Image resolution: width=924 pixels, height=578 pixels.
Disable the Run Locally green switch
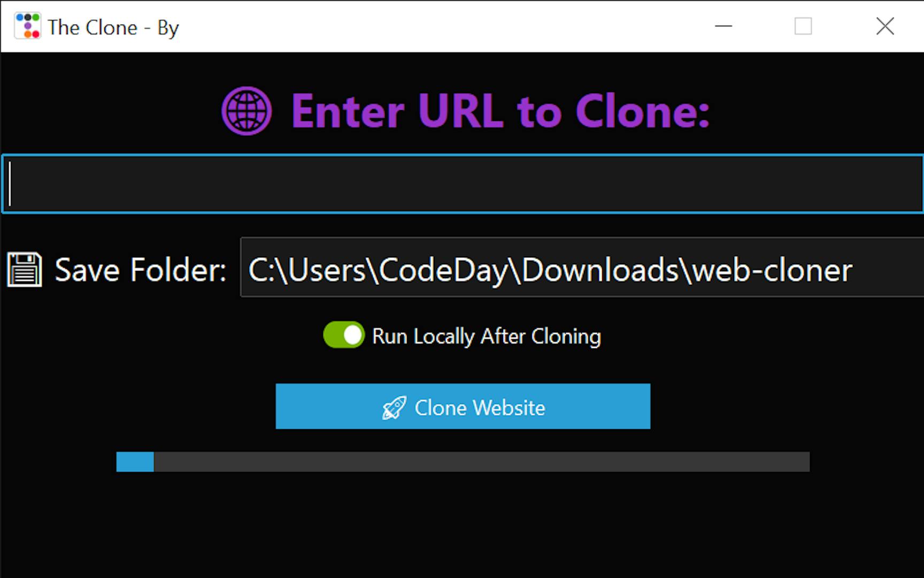(x=344, y=335)
